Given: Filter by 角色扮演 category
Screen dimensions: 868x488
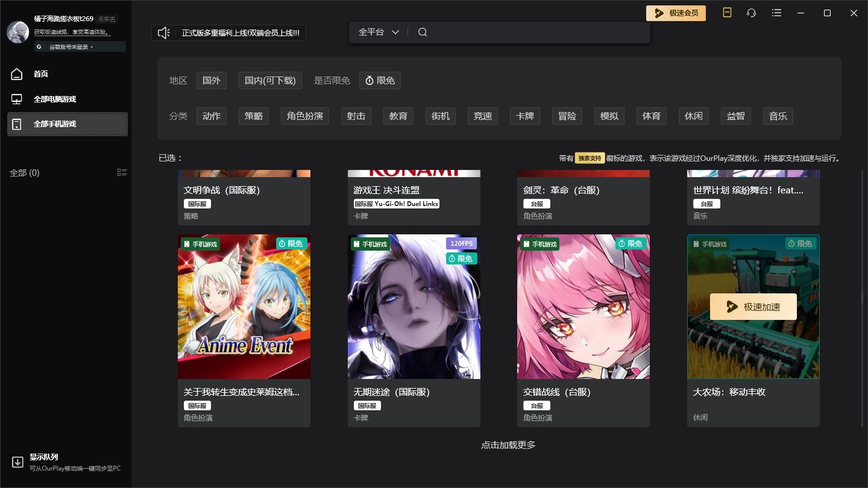Looking at the screenshot, I should click(x=305, y=116).
